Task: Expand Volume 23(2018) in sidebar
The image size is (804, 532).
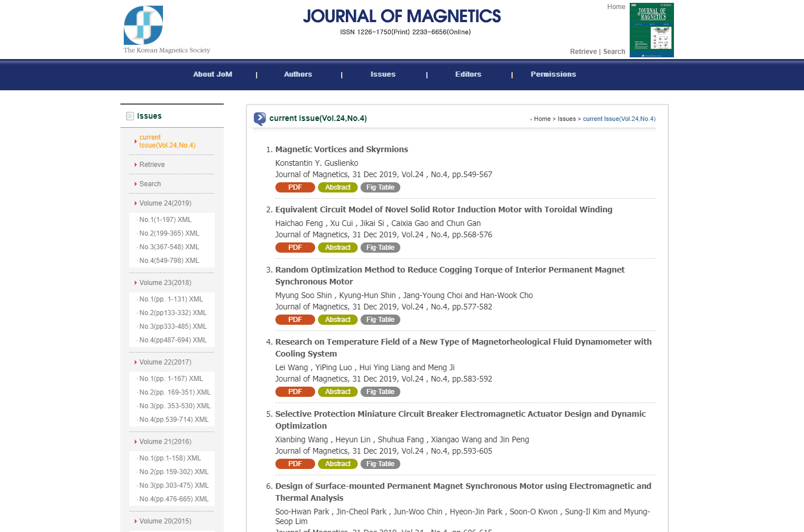Action: 165,283
